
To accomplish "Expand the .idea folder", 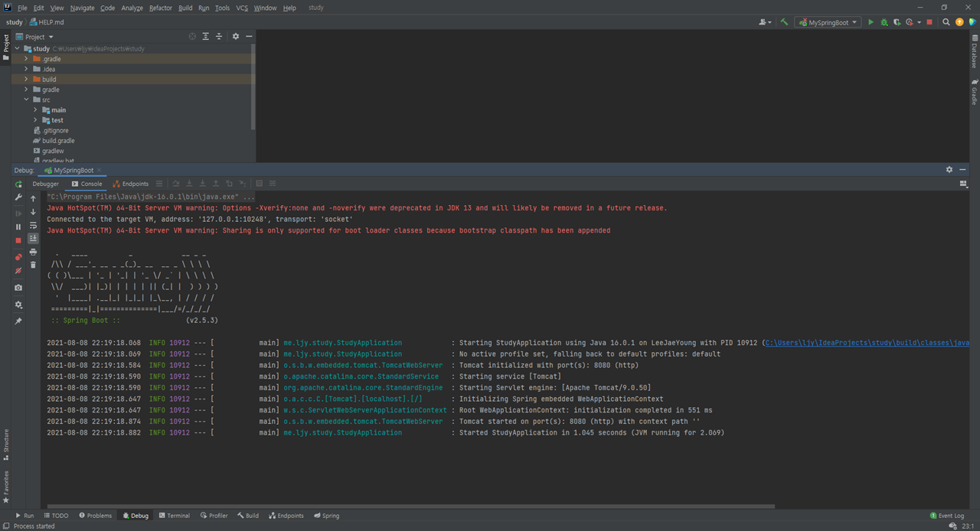I will click(x=26, y=69).
